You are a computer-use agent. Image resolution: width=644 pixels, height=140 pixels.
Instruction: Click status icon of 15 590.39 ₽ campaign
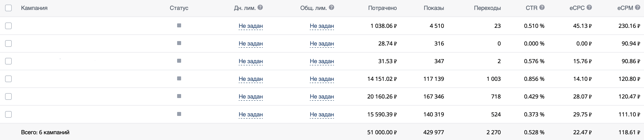[x=179, y=114]
